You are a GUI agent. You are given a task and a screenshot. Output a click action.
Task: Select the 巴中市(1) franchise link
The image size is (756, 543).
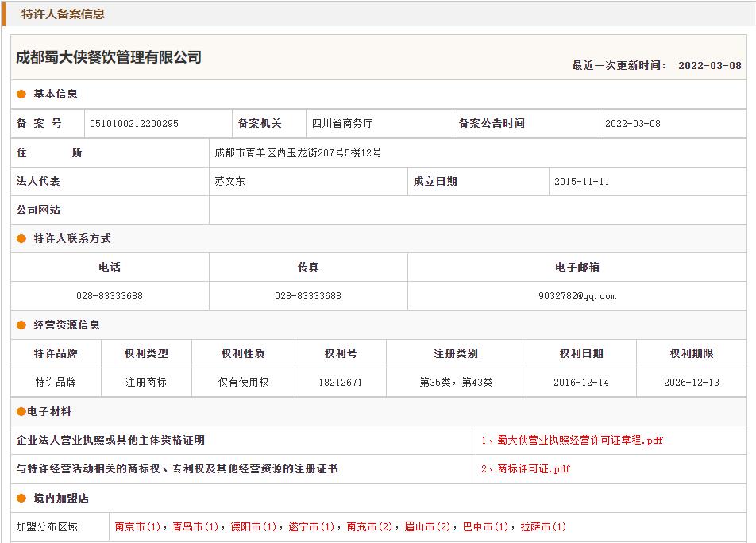(x=485, y=526)
